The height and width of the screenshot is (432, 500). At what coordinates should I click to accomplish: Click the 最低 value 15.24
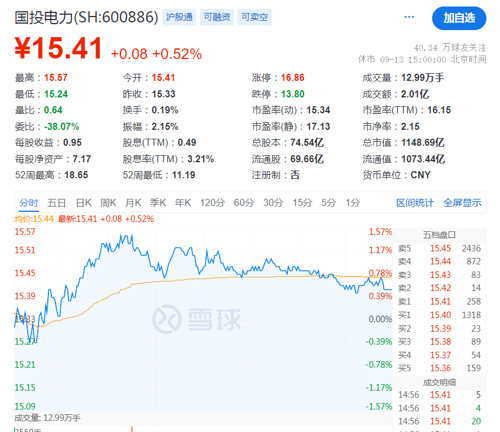coord(56,94)
